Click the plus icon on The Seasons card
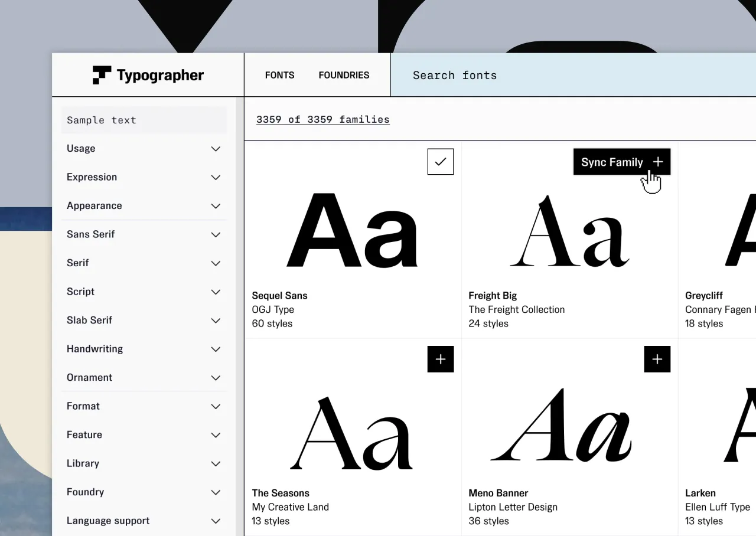 (x=440, y=359)
